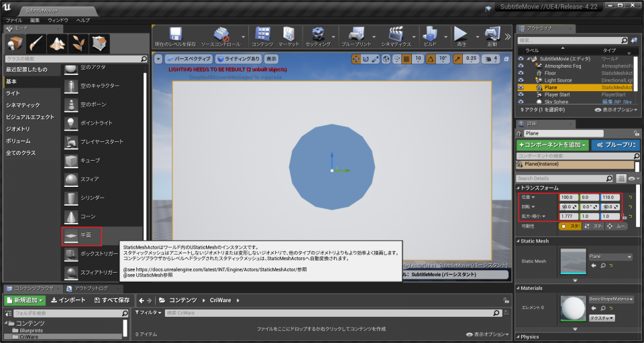Collapse the Transform (トランスフォーム) section
Screen dimensions: 644x343
pyautogui.click(x=519, y=188)
